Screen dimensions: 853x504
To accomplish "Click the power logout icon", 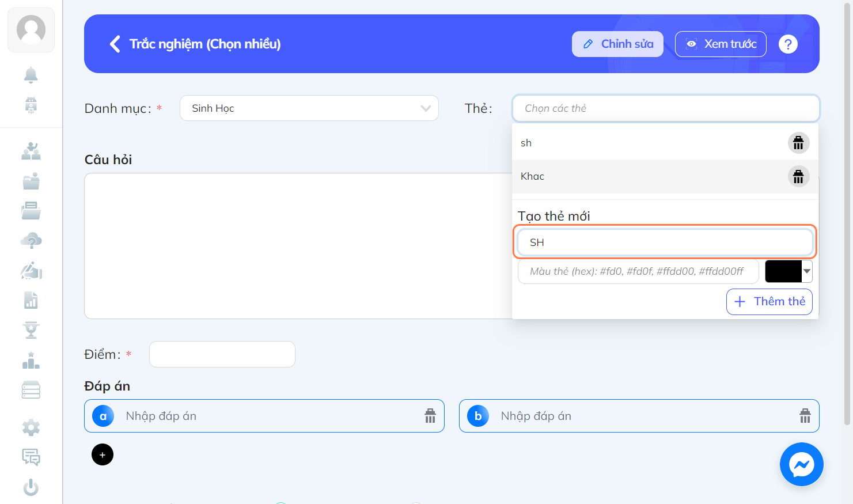I will pos(31,487).
